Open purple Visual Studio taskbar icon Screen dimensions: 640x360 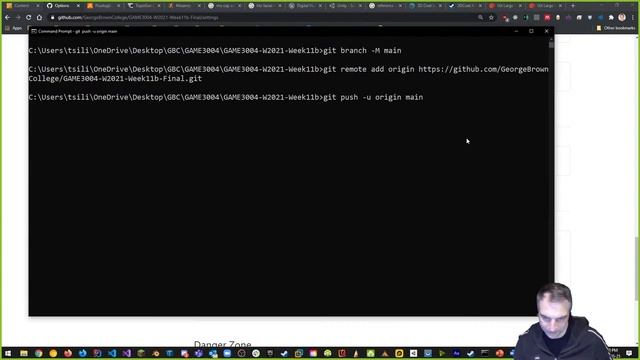(127, 353)
